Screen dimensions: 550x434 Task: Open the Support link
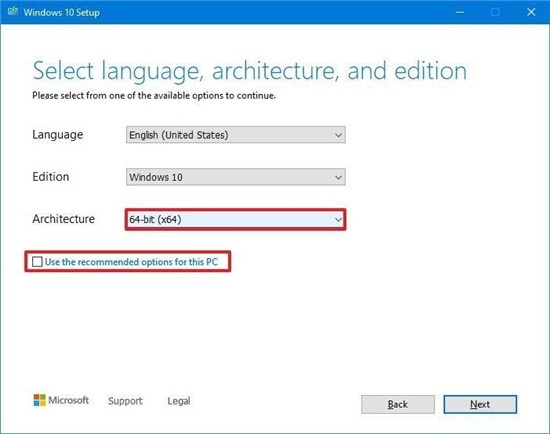tap(125, 401)
